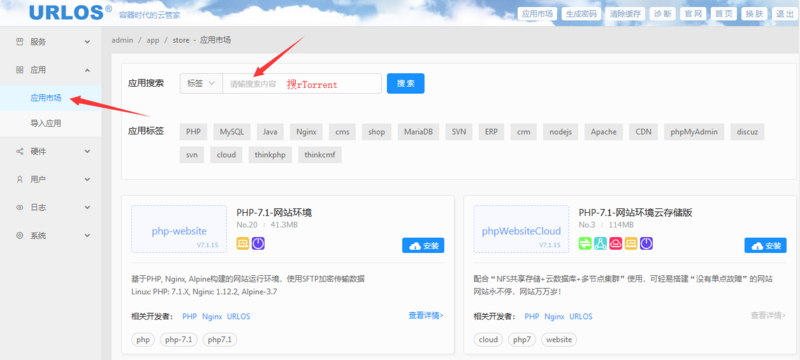Filter by the MySQL app tag
Viewport: 800px width, 360px height.
tap(232, 132)
